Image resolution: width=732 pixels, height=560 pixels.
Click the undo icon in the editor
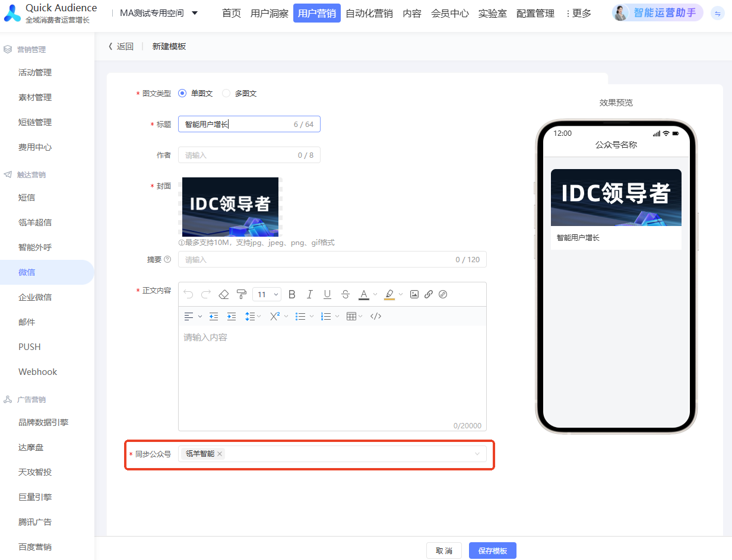188,294
